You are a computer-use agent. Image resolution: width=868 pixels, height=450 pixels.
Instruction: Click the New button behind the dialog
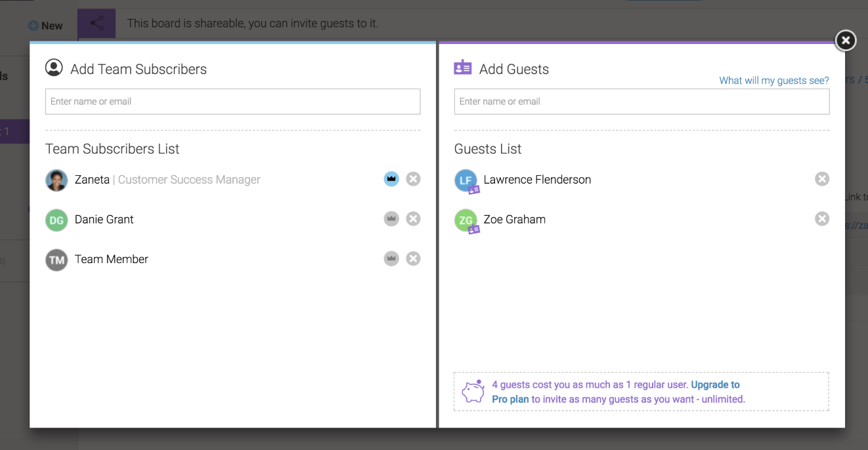click(45, 26)
